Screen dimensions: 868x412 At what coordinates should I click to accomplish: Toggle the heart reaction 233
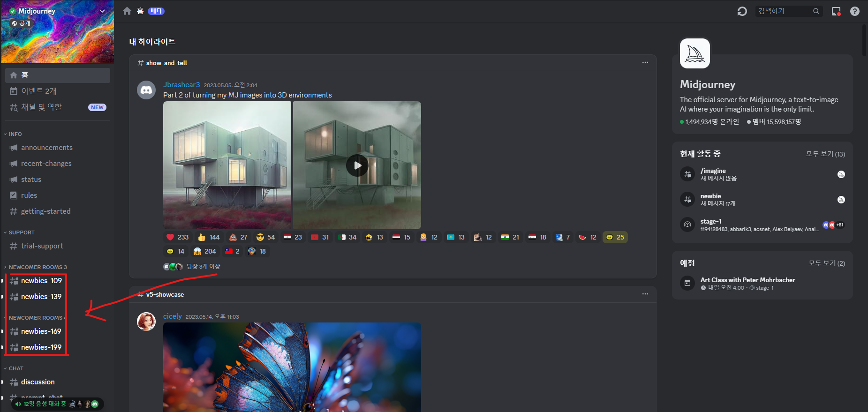pyautogui.click(x=177, y=237)
